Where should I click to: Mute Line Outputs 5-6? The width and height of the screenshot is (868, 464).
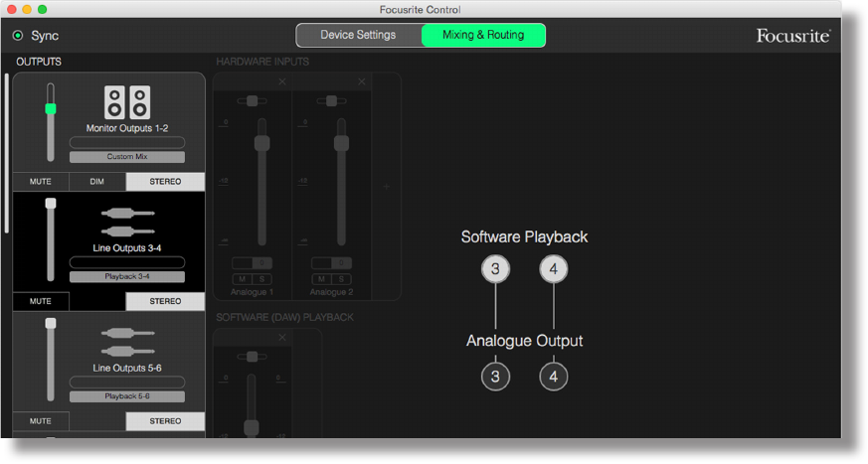[41, 421]
